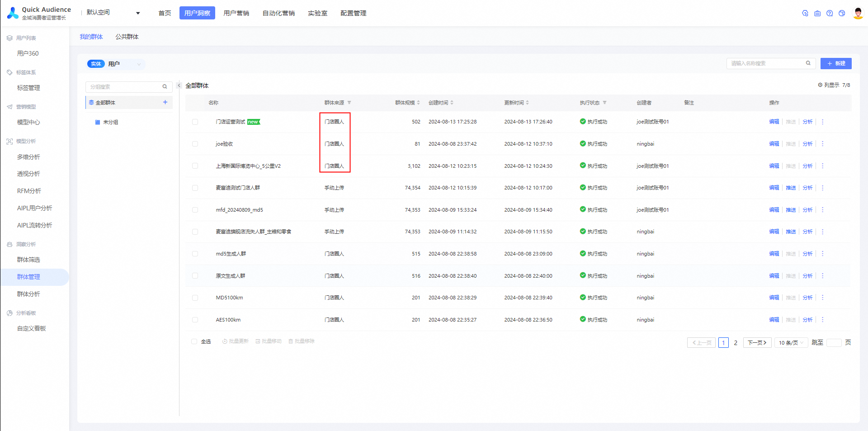This screenshot has width=868, height=431.
Task: Switch to 用户洞察 top menu
Action: pos(197,13)
